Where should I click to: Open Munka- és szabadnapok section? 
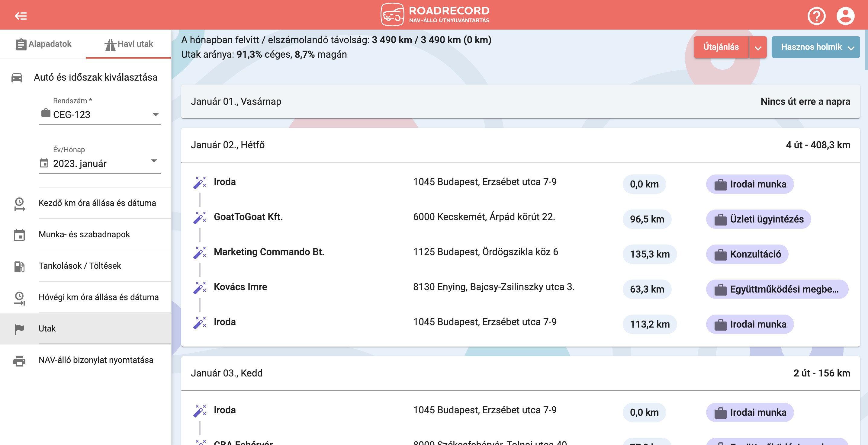tap(85, 235)
